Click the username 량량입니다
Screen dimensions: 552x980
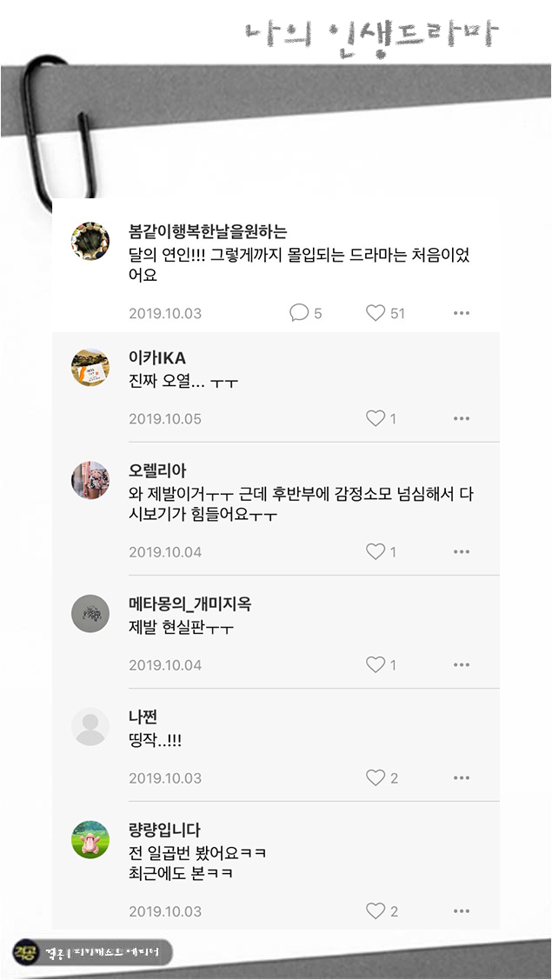(153, 830)
